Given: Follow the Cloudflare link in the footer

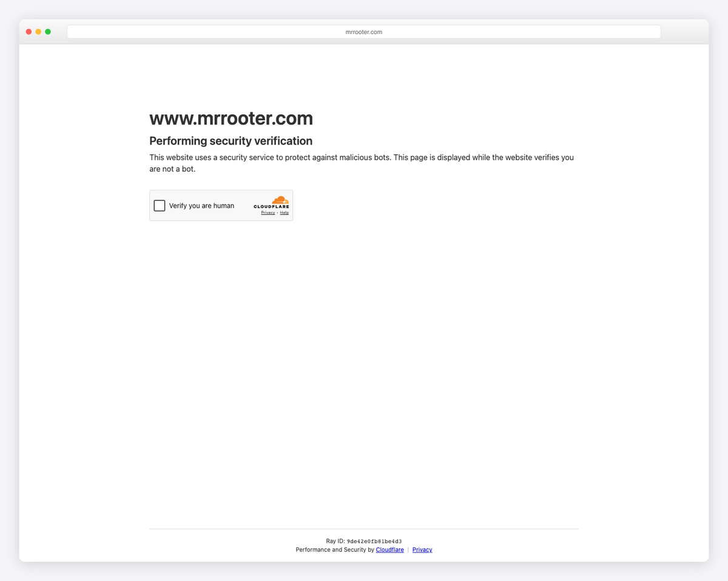Looking at the screenshot, I should (x=389, y=550).
